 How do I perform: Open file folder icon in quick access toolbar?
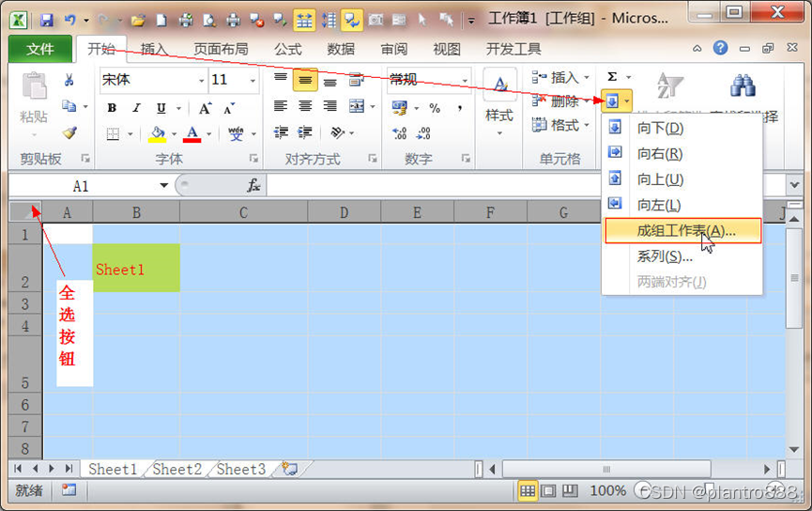tap(138, 21)
